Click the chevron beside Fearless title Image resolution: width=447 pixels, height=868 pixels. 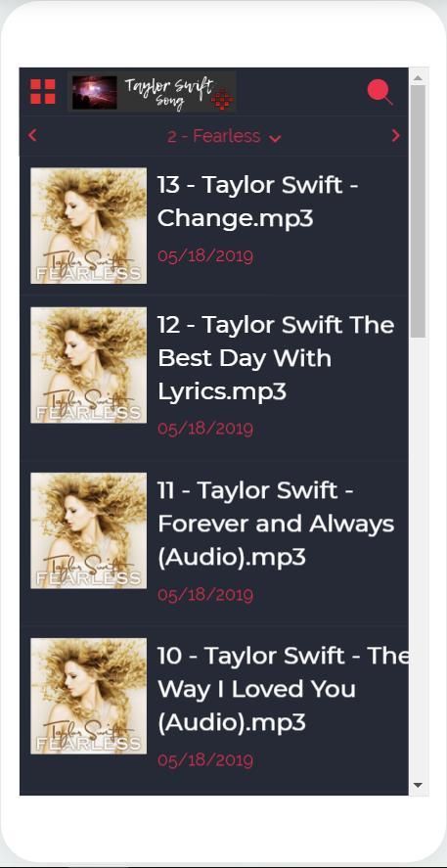[x=275, y=138]
